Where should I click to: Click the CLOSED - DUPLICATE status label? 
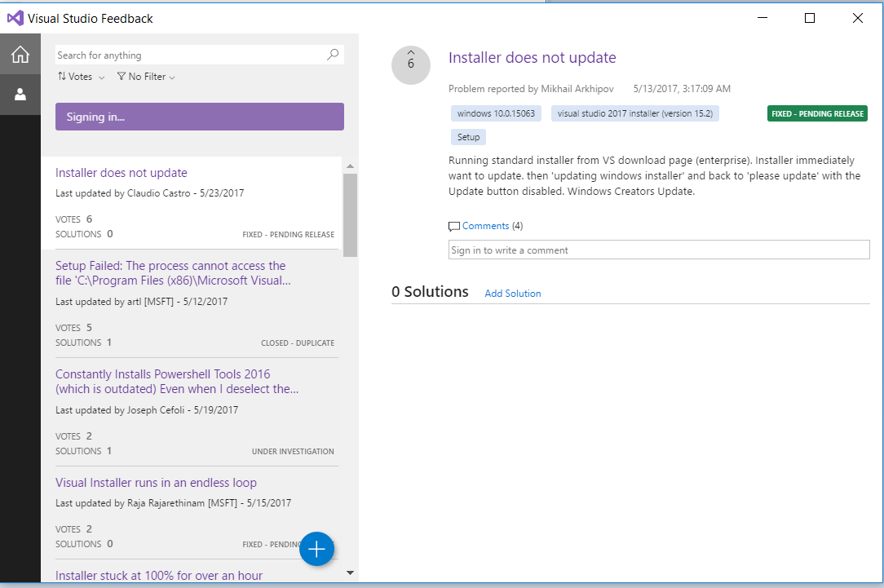click(298, 343)
